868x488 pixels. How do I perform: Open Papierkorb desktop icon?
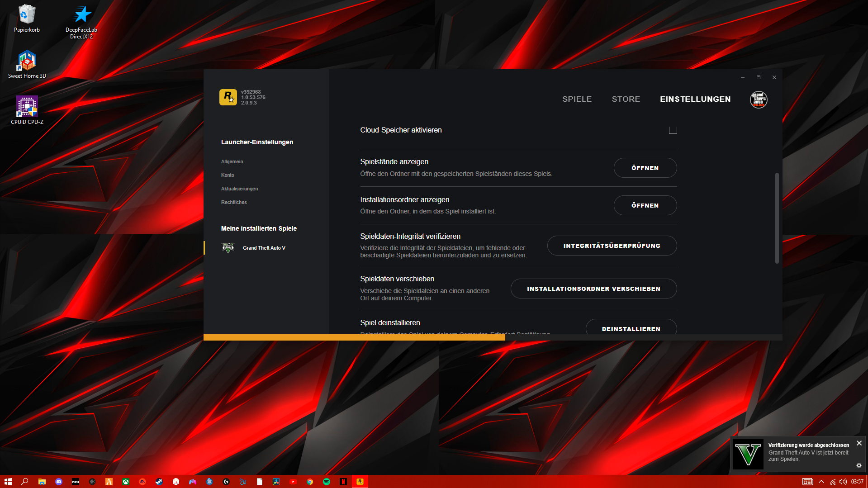pyautogui.click(x=27, y=19)
